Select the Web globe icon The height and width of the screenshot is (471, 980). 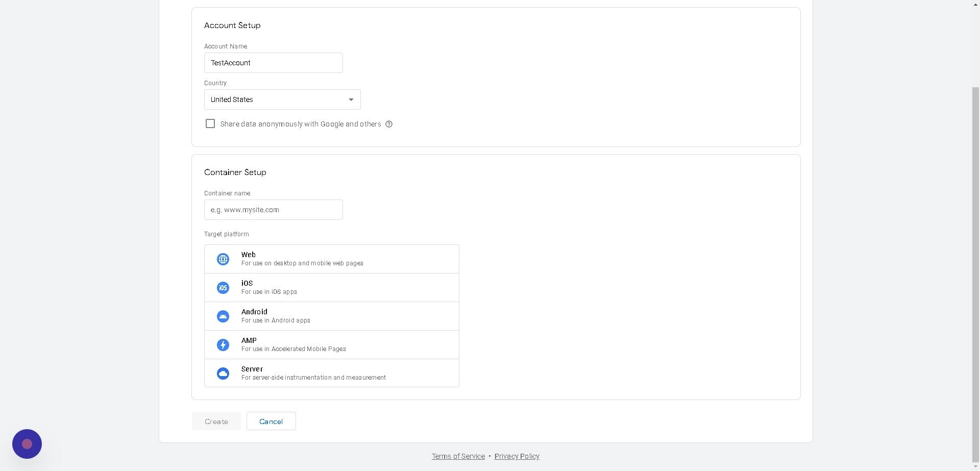223,259
